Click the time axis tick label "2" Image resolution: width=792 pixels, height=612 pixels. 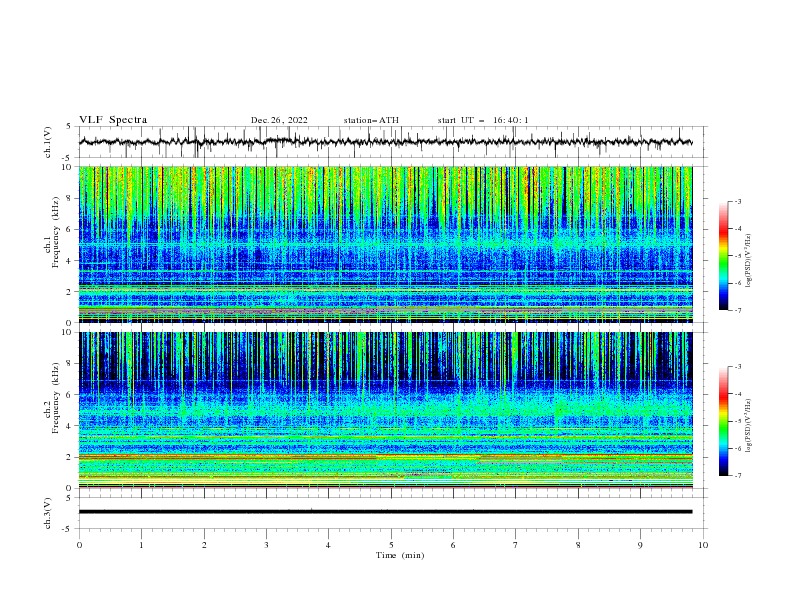point(204,545)
